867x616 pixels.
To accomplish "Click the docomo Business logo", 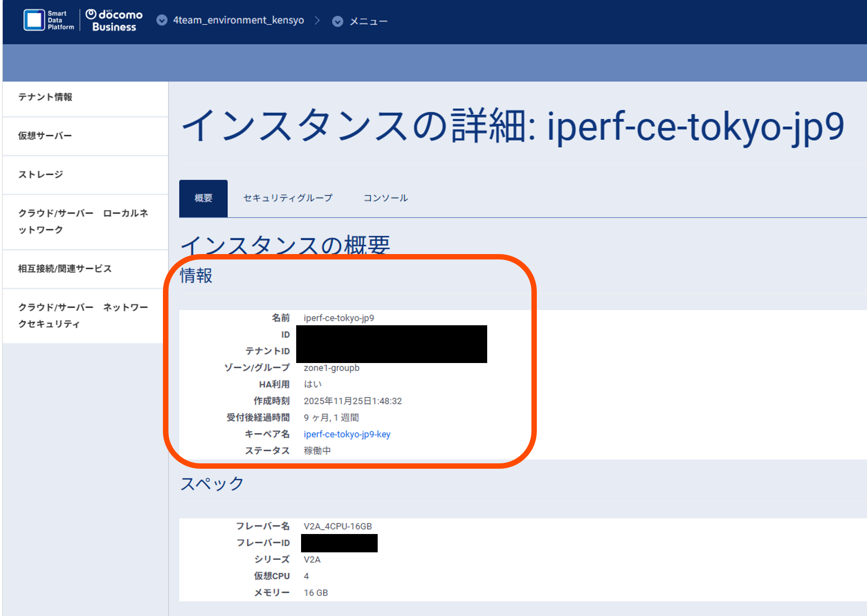I will 114,20.
